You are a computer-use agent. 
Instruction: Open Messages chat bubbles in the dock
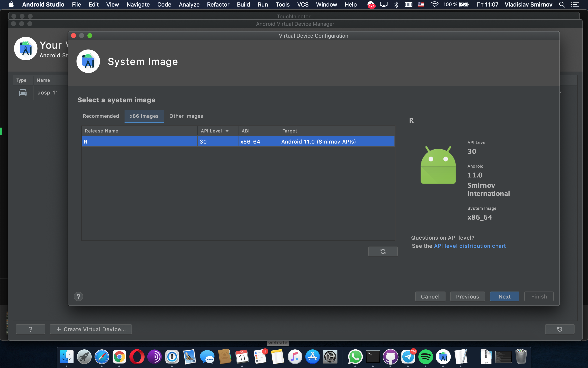tap(207, 357)
